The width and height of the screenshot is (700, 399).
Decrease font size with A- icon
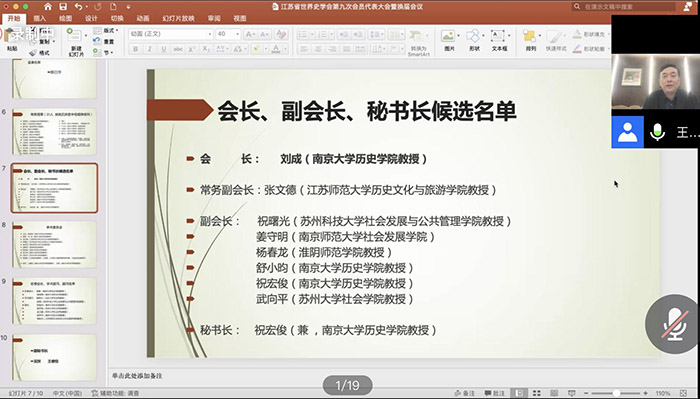click(x=265, y=34)
